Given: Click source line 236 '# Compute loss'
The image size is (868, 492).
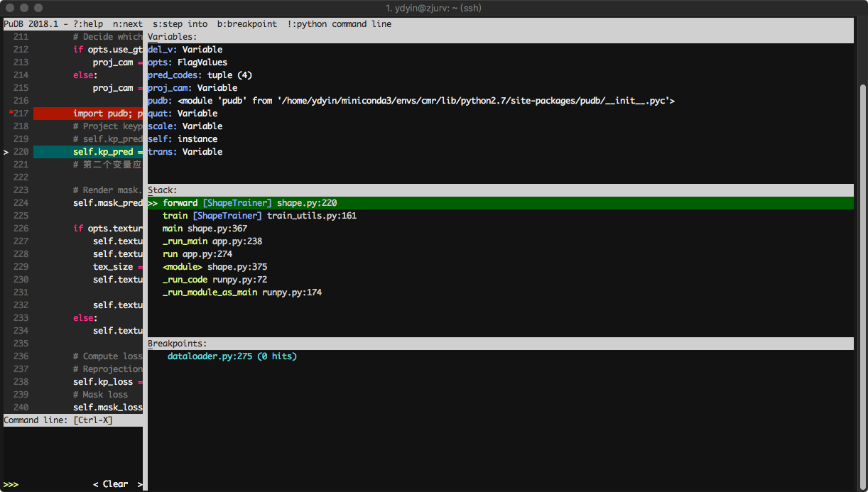Looking at the screenshot, I should (x=108, y=356).
